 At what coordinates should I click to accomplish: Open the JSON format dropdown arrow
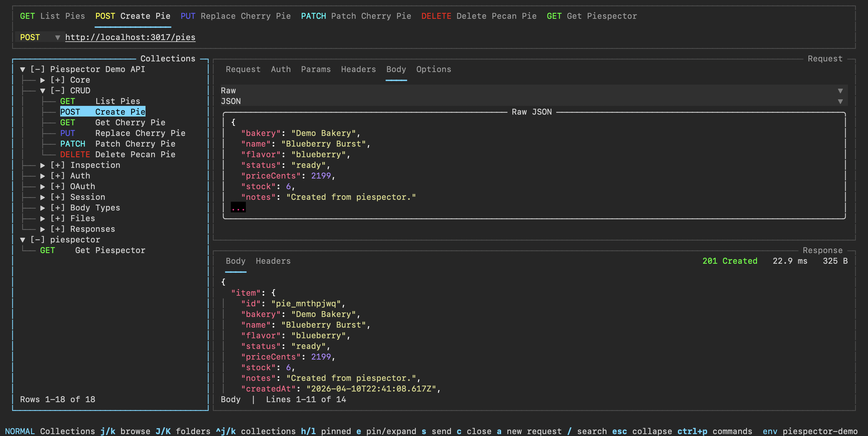[x=840, y=101]
